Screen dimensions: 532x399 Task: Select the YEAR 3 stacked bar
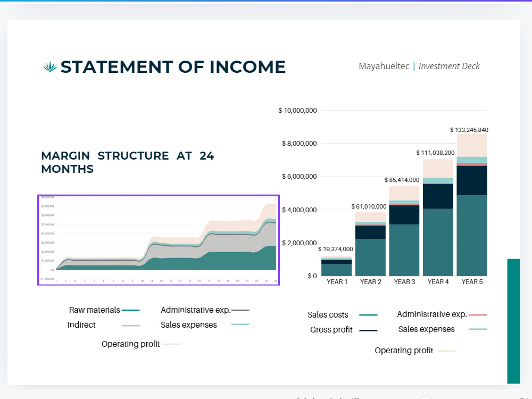404,231
